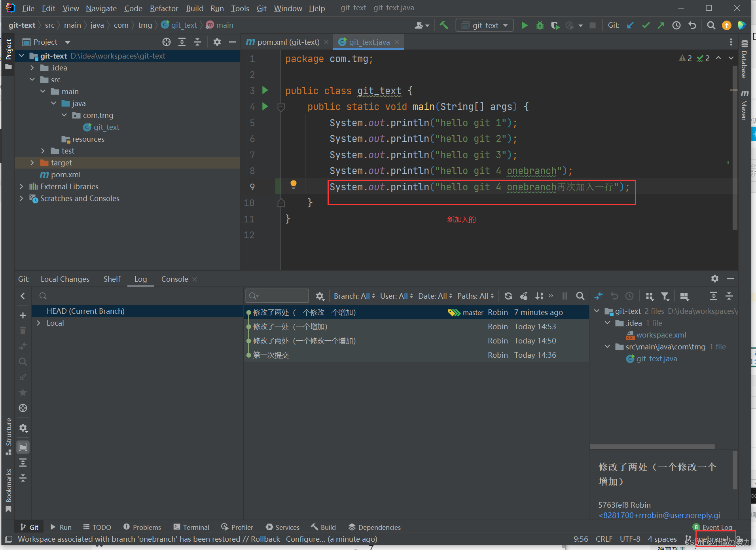Open the git_text run configuration dropdown
Image resolution: width=756 pixels, height=550 pixels.
point(485,25)
